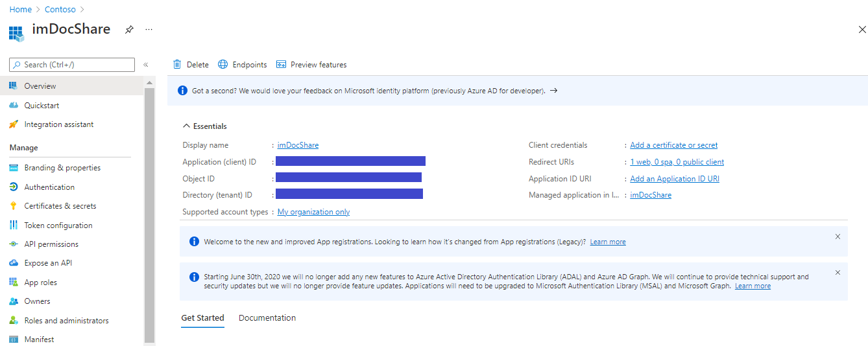This screenshot has width=868, height=346.
Task: Click the Certificates & secrets key icon
Action: pyautogui.click(x=13, y=206)
